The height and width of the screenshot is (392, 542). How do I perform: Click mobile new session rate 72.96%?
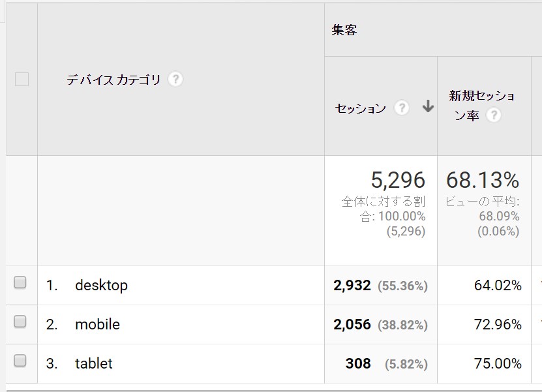tap(498, 325)
